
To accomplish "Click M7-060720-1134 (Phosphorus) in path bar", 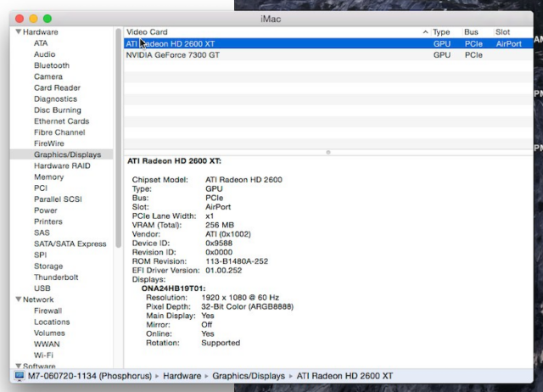I will click(x=90, y=376).
